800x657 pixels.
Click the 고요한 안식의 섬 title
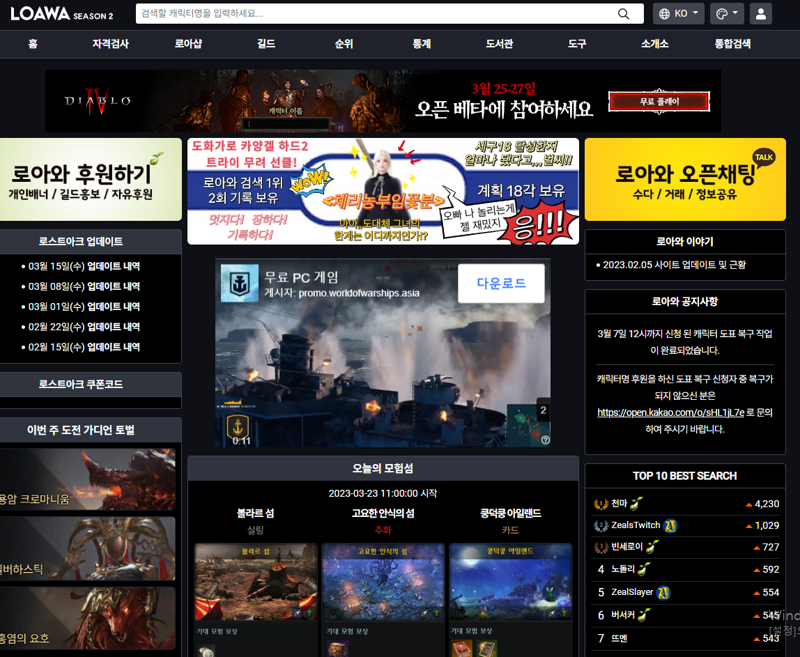[x=383, y=513]
